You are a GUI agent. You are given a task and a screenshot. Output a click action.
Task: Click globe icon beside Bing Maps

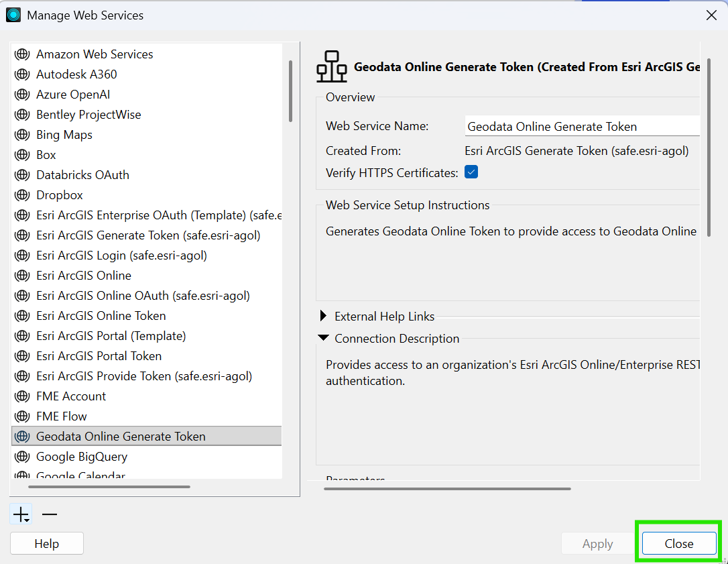click(x=22, y=135)
